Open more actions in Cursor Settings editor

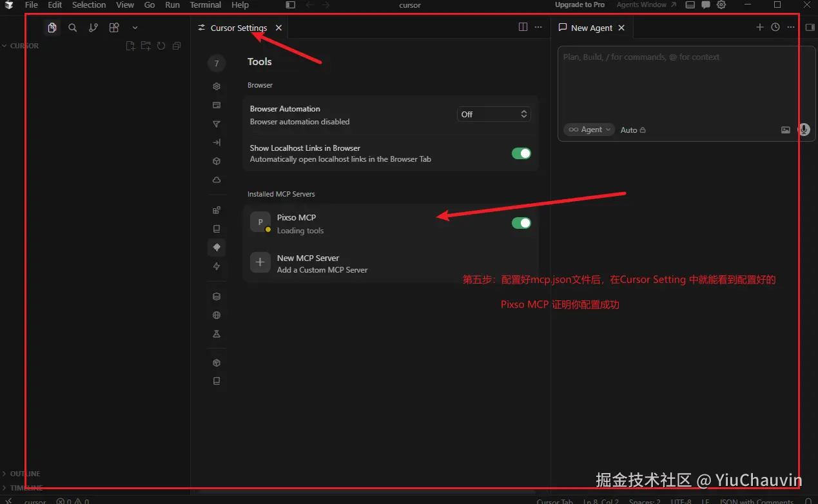click(538, 27)
